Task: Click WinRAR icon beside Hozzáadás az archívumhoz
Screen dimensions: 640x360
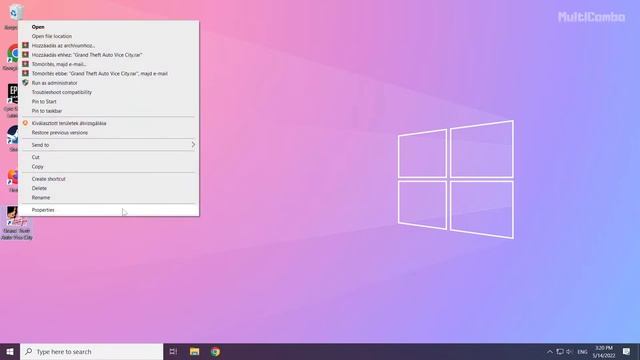Action: click(25, 45)
